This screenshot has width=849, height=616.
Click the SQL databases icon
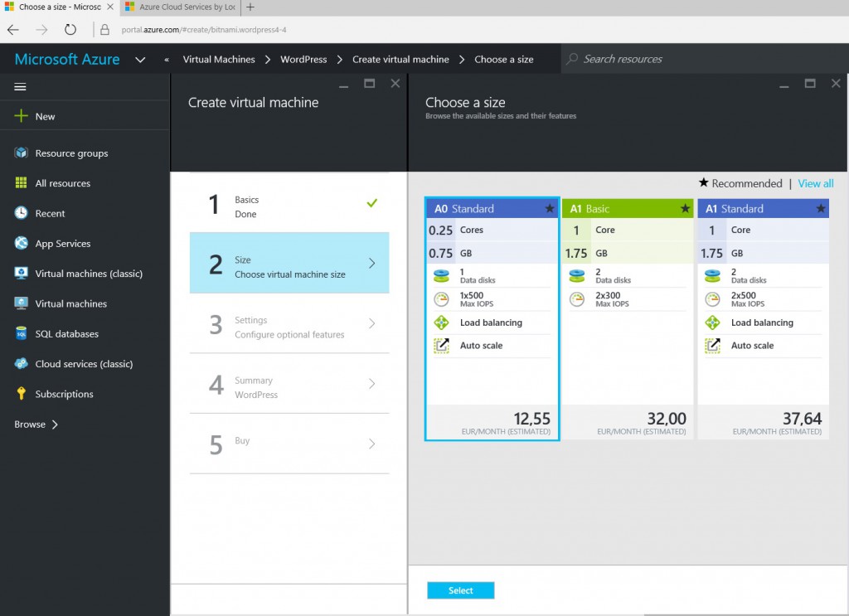pos(21,333)
